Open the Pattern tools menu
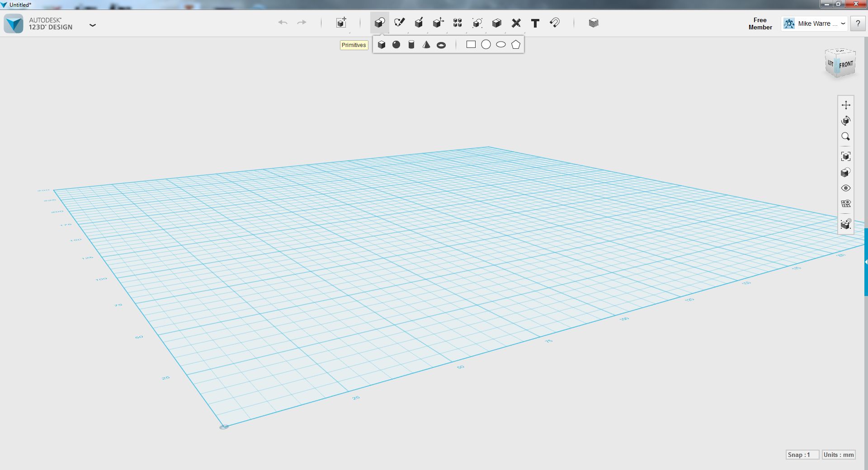Image resolution: width=868 pixels, height=470 pixels. 458,23
